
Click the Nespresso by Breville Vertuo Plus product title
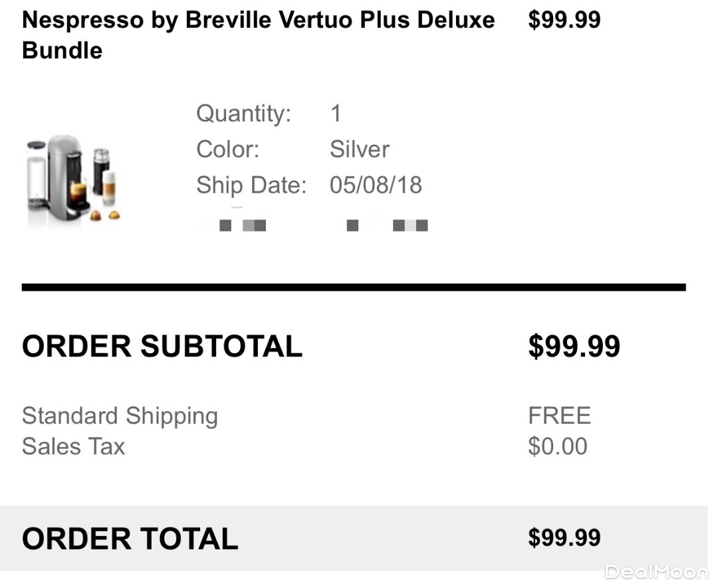point(258,35)
